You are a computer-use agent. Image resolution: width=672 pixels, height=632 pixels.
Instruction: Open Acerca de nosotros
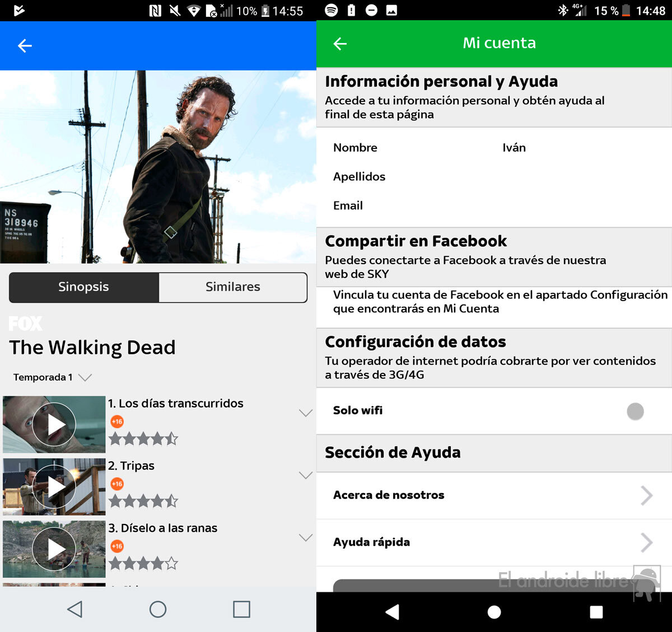[494, 495]
